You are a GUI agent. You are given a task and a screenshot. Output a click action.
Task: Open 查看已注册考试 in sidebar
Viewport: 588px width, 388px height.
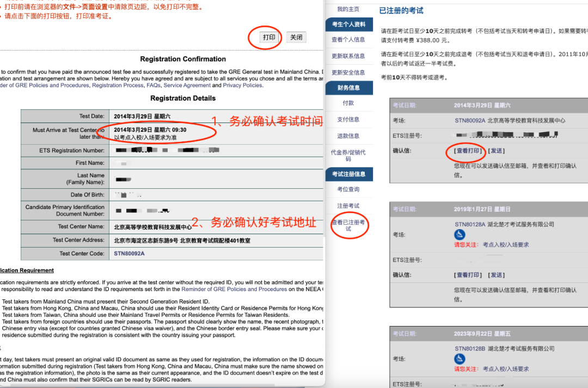pyautogui.click(x=348, y=225)
